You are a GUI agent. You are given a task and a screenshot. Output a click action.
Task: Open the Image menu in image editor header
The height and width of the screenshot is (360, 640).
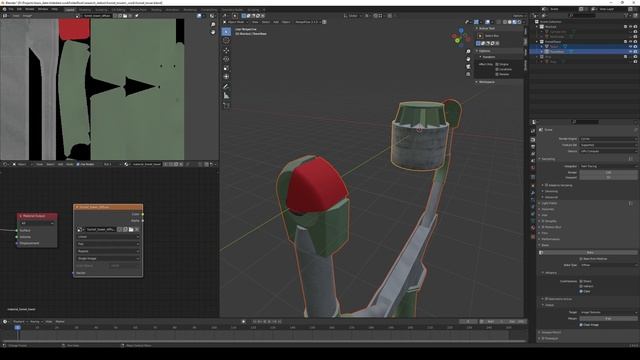click(x=27, y=16)
